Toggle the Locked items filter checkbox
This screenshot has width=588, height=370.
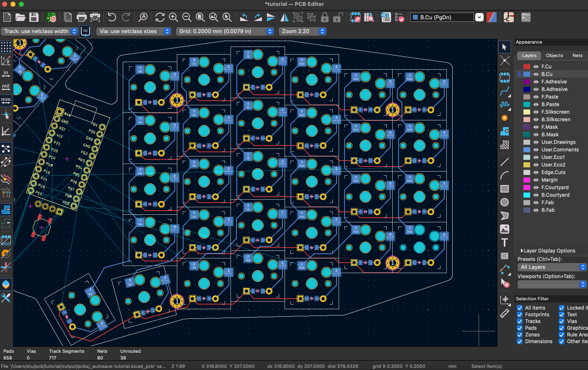point(561,307)
